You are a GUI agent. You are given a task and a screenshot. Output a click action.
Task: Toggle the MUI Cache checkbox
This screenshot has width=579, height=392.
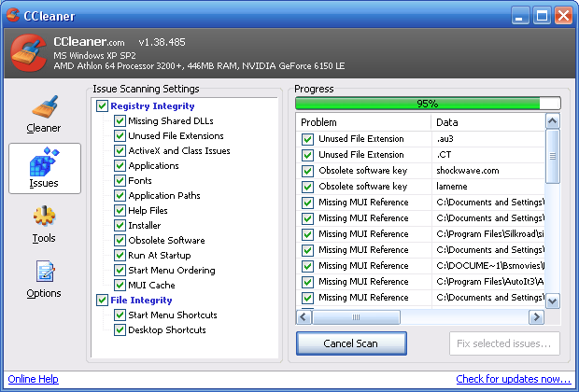coord(120,286)
